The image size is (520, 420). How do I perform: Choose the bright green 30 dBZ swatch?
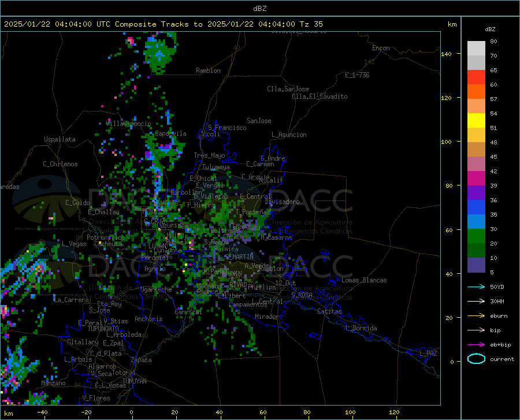(476, 236)
